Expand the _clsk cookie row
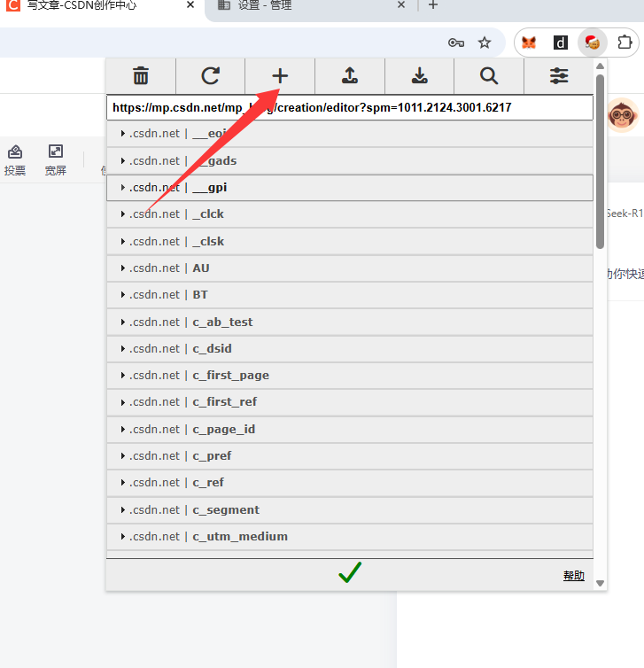 tap(350, 242)
